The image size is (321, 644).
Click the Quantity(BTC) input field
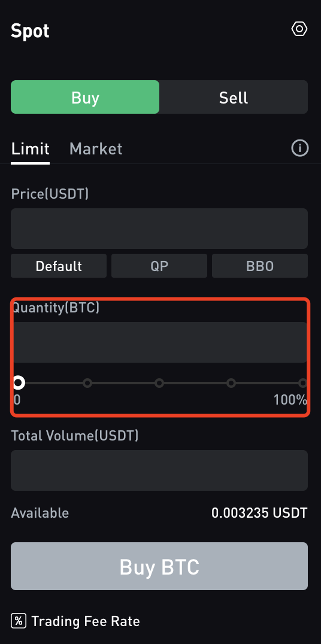pyautogui.click(x=159, y=342)
